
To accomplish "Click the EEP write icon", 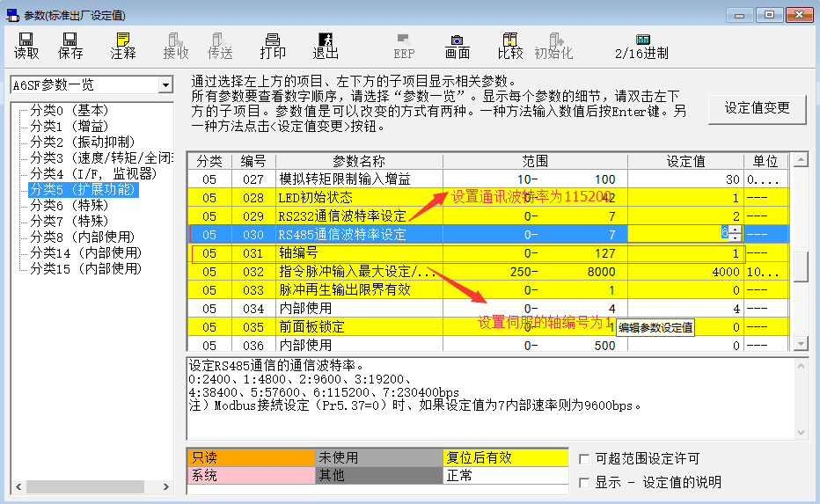I will click(404, 46).
